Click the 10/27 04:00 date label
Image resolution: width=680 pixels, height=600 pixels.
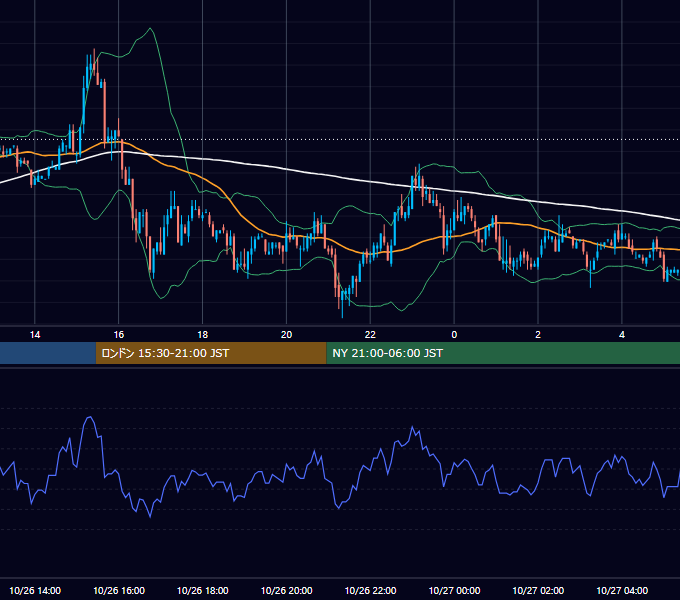622,590
